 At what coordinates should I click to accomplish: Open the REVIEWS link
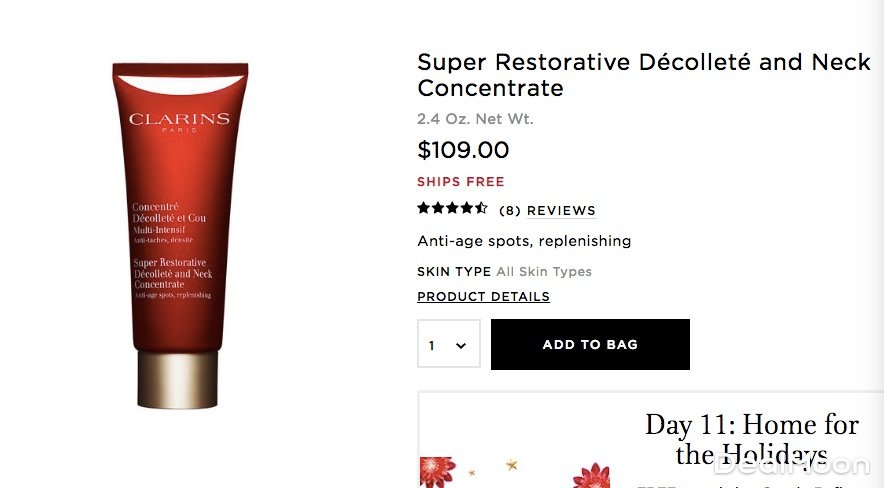tap(561, 210)
